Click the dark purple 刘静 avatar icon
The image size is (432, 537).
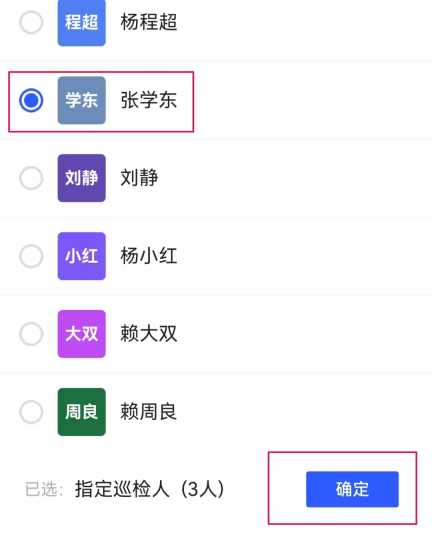[82, 178]
